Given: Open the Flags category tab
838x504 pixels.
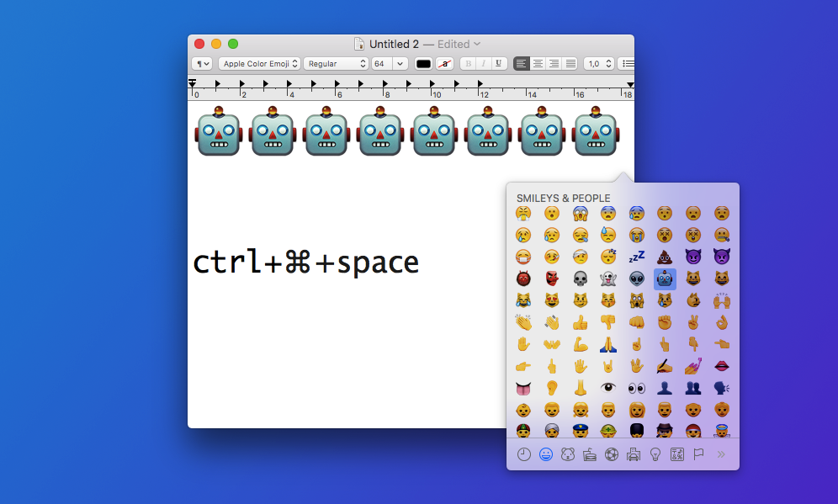Looking at the screenshot, I should 698,455.
